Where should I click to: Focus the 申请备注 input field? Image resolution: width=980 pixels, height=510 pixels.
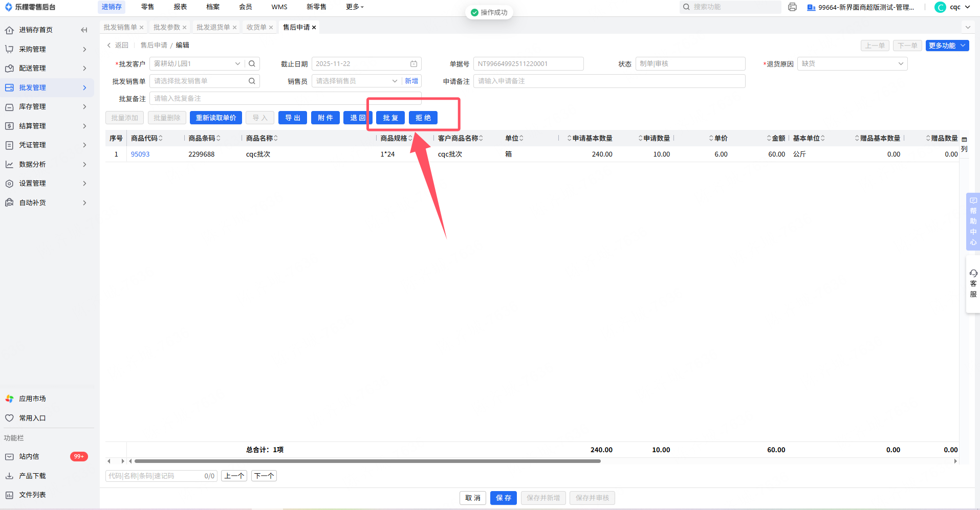pyautogui.click(x=609, y=81)
